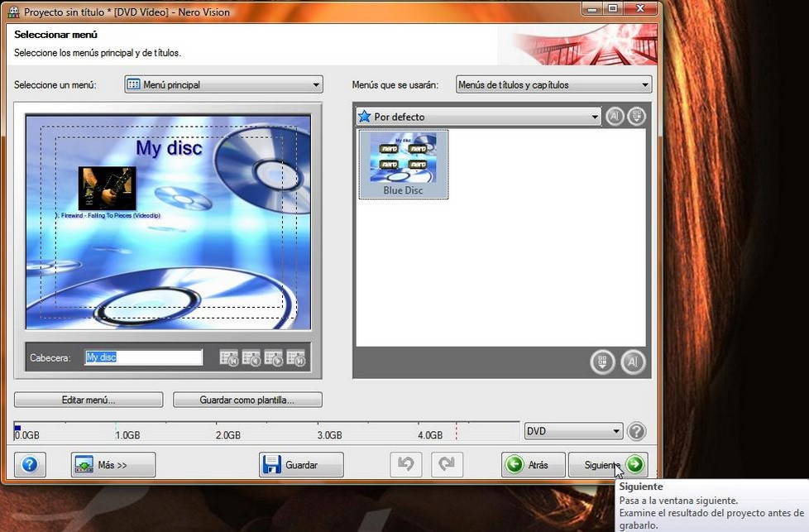
Task: Open the 'Menús que se usarán' dropdown
Action: click(553, 84)
